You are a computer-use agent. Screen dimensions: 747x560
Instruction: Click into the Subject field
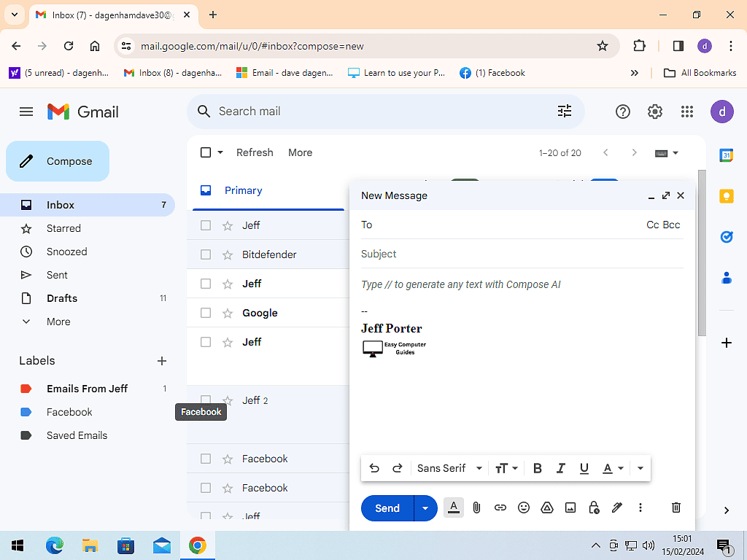pos(522,254)
